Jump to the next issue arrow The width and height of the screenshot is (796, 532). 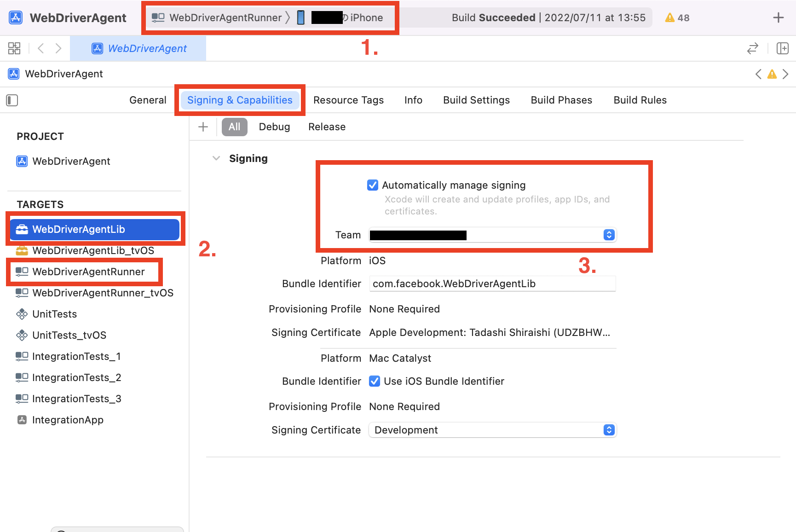coord(785,74)
